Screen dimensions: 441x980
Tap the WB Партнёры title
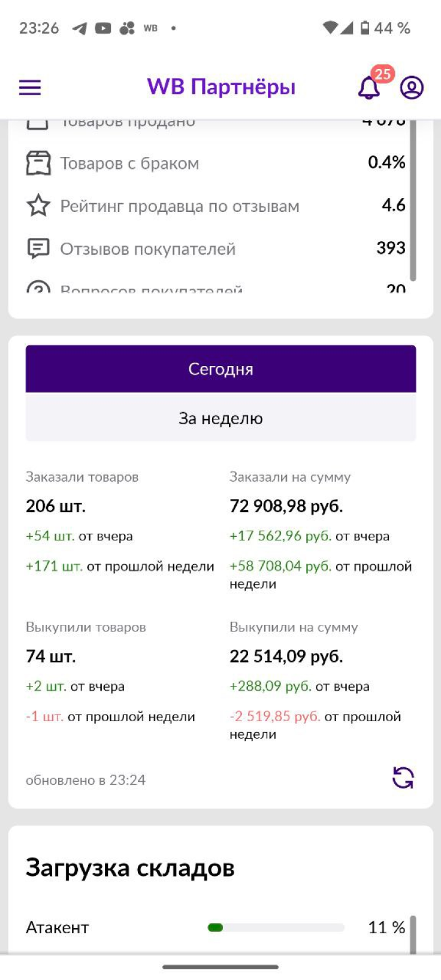pos(221,87)
